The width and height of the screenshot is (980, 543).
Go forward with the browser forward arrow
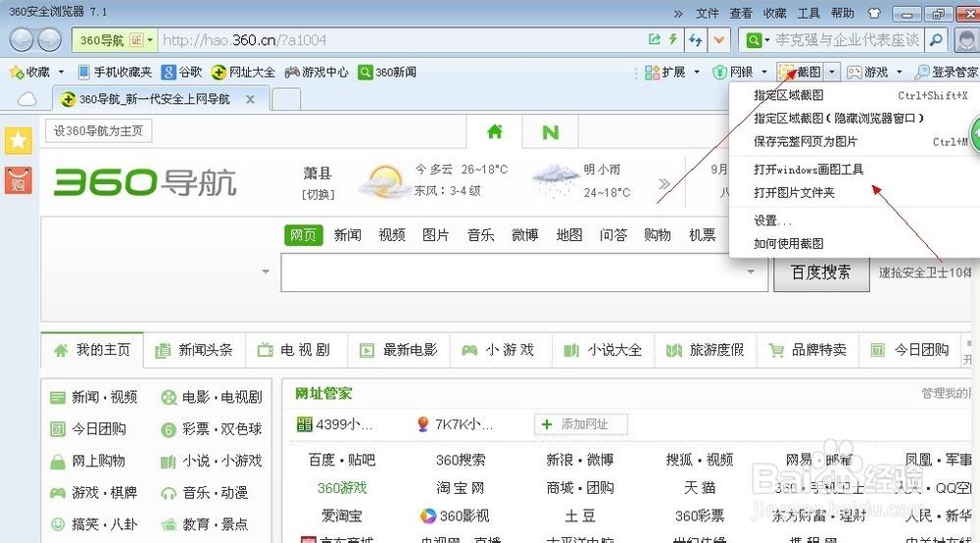50,40
